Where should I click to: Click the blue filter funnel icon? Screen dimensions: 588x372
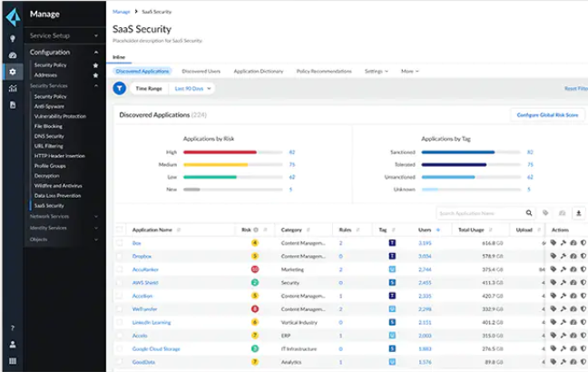pos(119,89)
